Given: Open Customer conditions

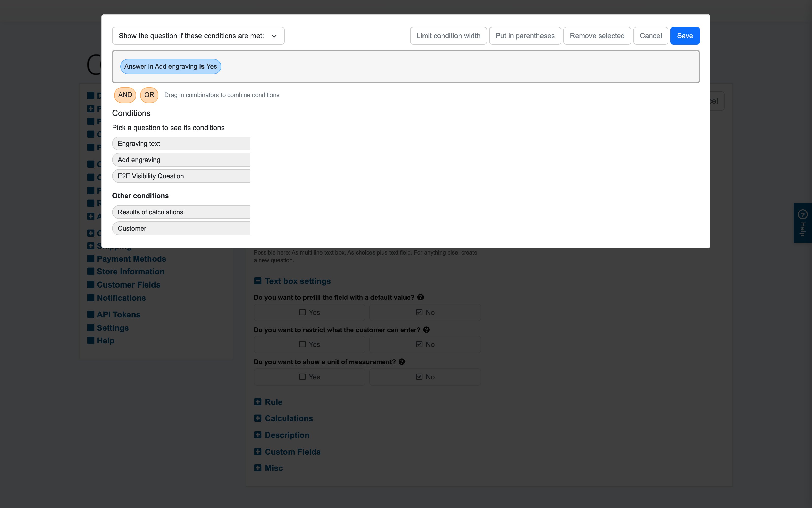Looking at the screenshot, I should click(181, 228).
